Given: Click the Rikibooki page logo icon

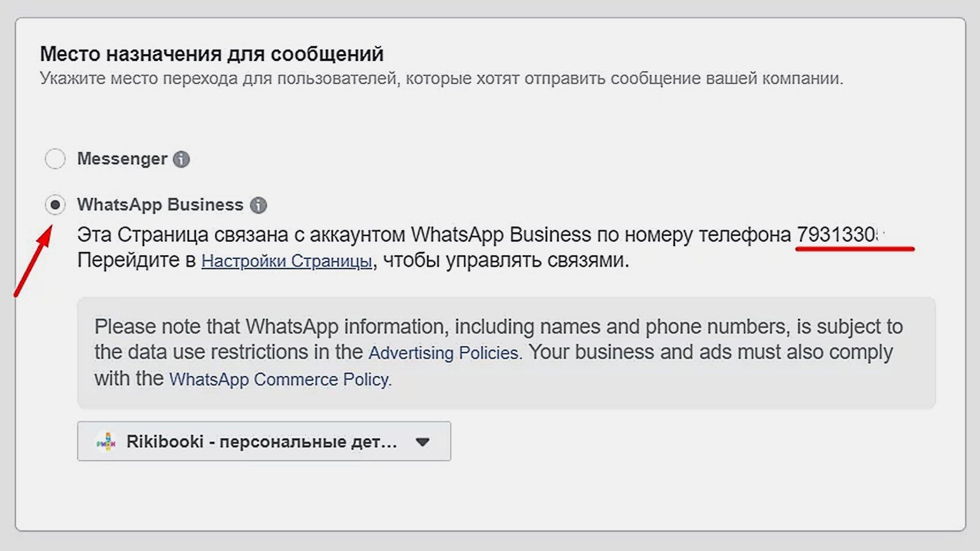Looking at the screenshot, I should (106, 442).
